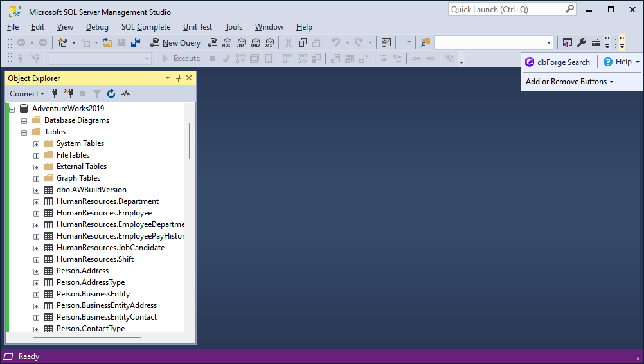Click the highlighted toolbar overflow options arrow

pos(622,42)
